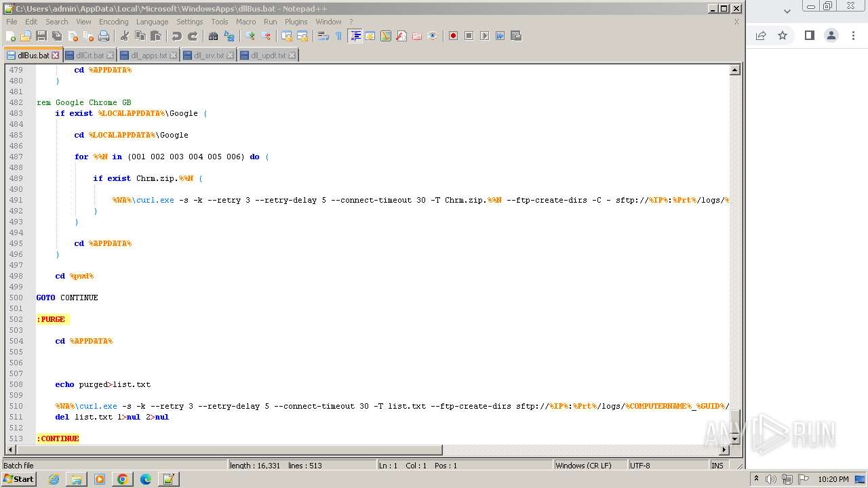Toggle Show All Characters pilcrow icon

339,36
